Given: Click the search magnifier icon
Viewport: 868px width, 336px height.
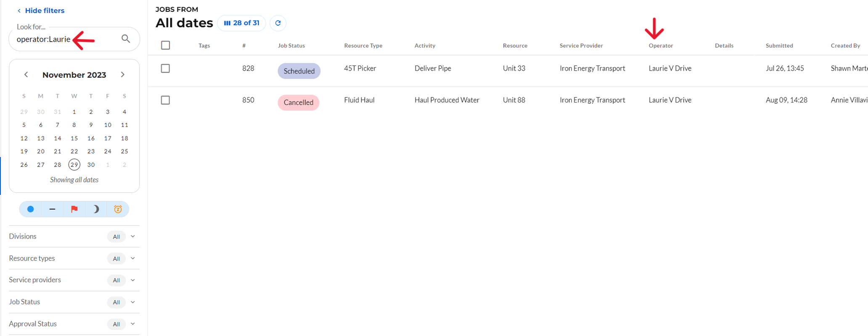Looking at the screenshot, I should 126,39.
